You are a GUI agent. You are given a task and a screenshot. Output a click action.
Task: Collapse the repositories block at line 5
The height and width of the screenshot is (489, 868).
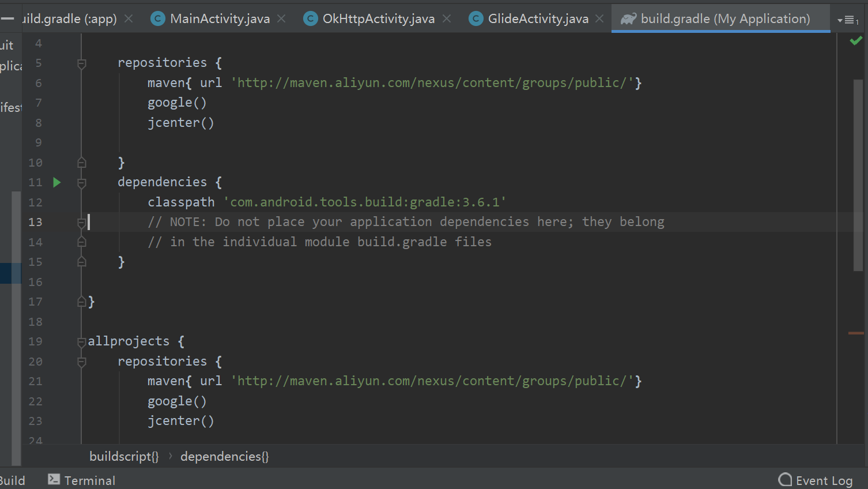tap(81, 62)
